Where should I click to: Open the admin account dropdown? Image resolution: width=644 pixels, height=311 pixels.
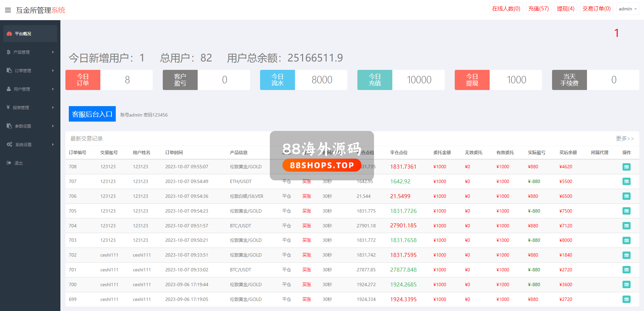click(628, 9)
